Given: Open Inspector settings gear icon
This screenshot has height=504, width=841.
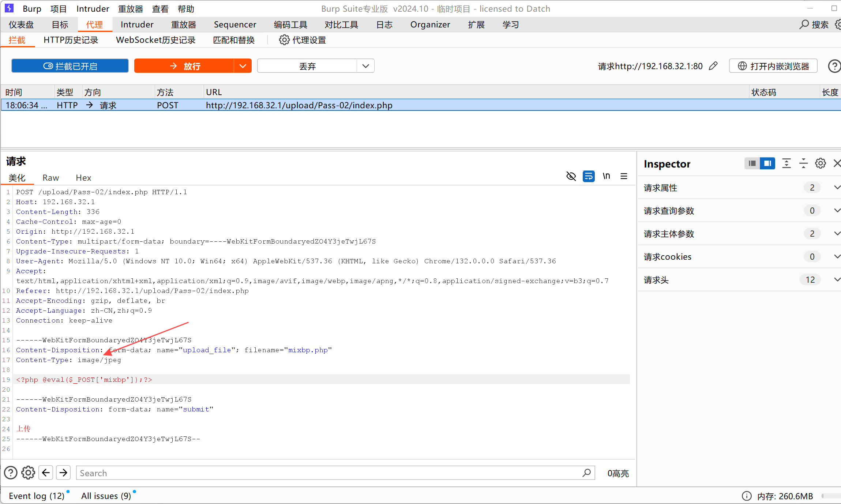Looking at the screenshot, I should (820, 163).
